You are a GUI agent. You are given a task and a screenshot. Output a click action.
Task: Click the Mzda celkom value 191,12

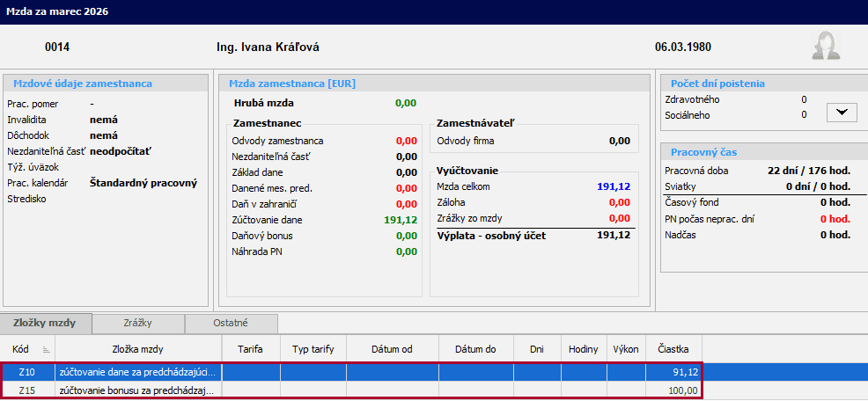(614, 186)
